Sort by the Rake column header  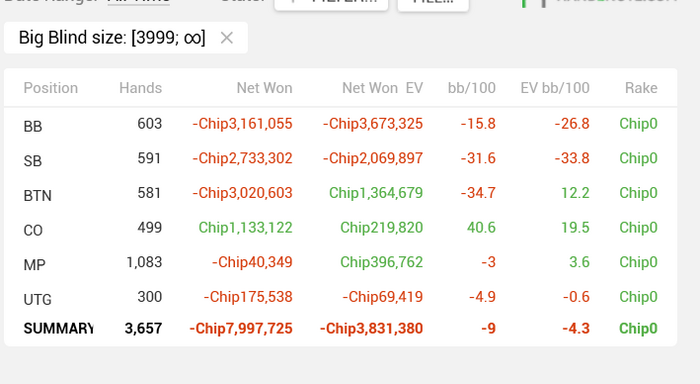pos(641,88)
